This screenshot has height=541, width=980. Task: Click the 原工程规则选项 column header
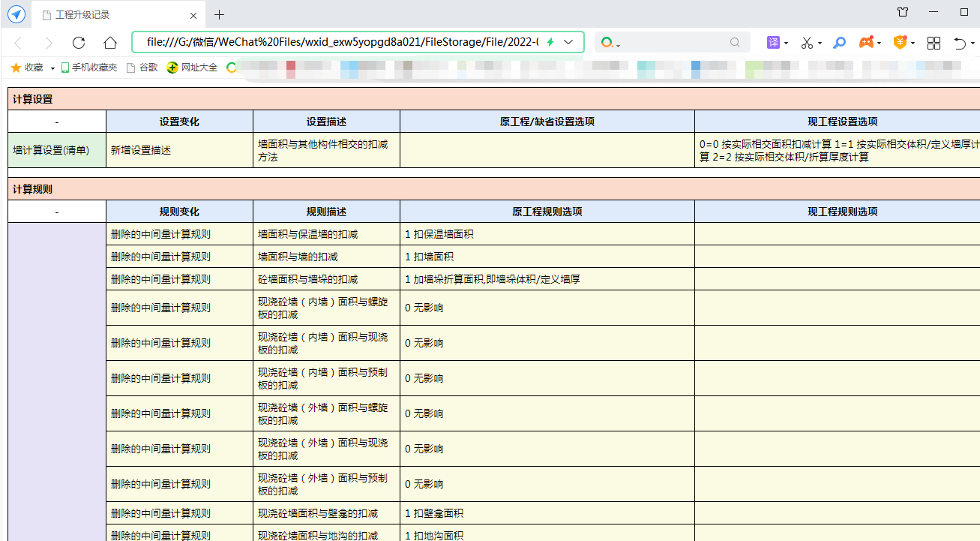pyautogui.click(x=547, y=212)
